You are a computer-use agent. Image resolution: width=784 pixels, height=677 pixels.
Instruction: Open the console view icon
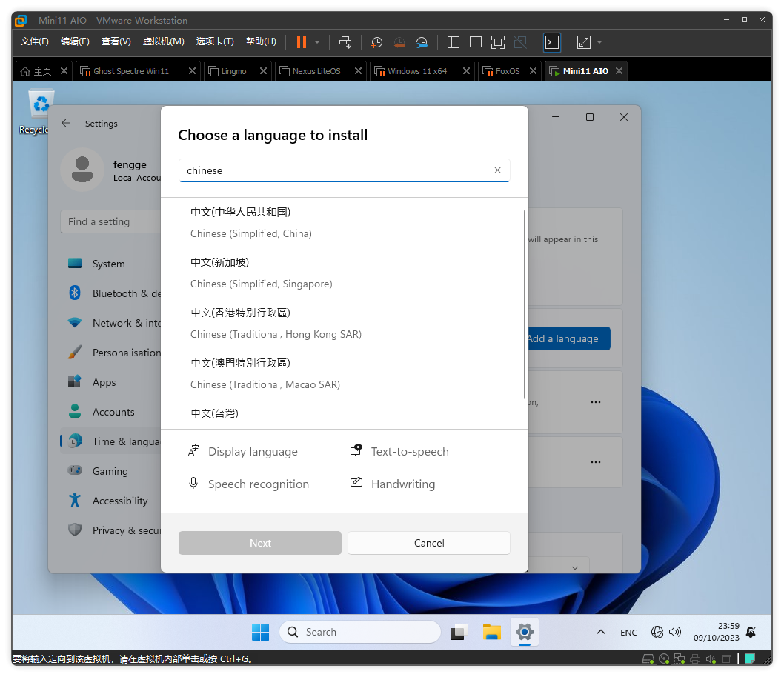coord(552,42)
